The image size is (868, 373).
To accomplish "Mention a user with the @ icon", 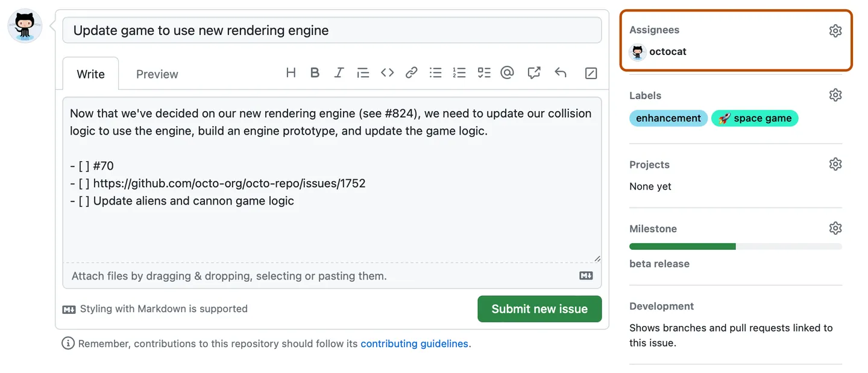I will [x=508, y=73].
